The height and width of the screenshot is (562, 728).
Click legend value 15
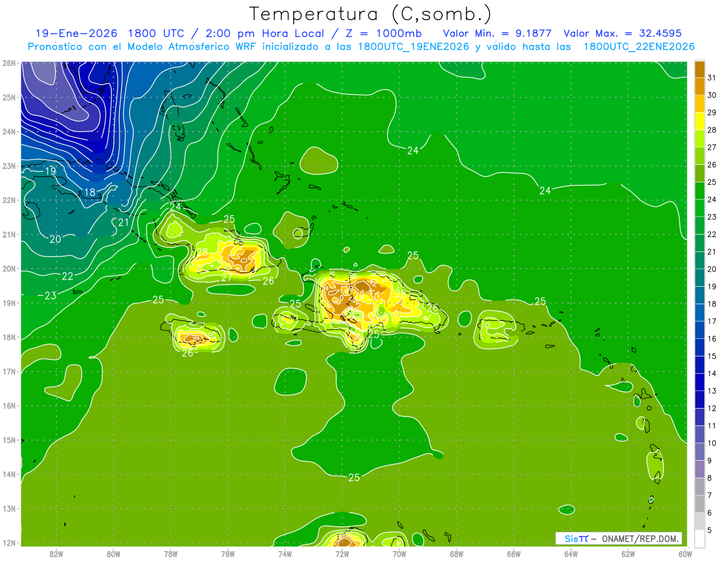(x=712, y=356)
